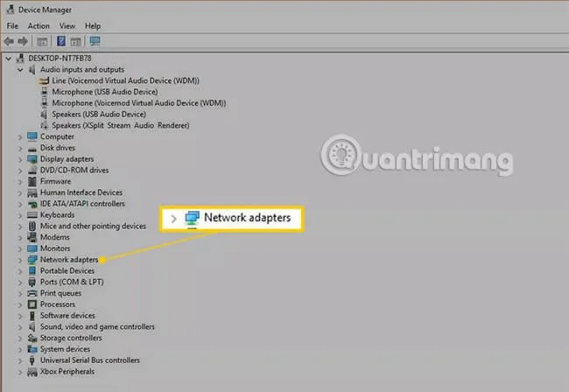Image resolution: width=569 pixels, height=392 pixels.
Task: Open the View menu
Action: [67, 26]
